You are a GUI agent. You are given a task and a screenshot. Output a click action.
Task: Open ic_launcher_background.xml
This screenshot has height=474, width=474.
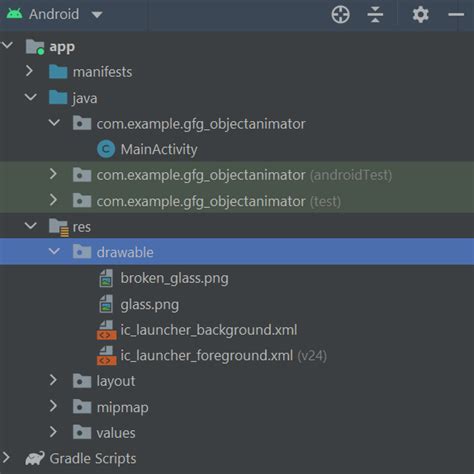click(x=209, y=330)
